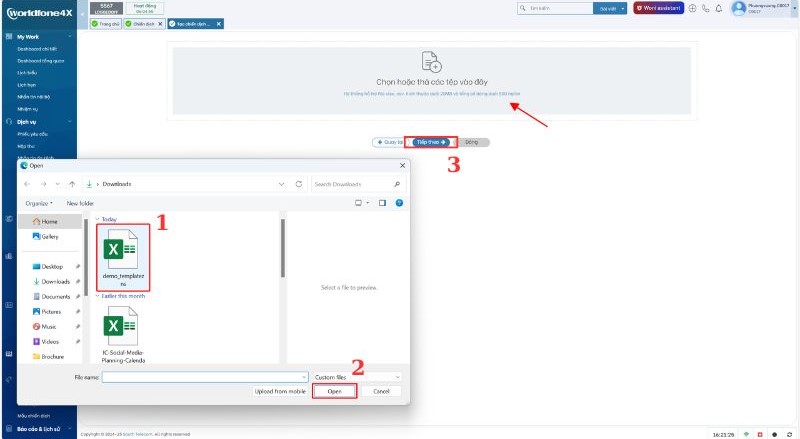Click the file upload document icon
The width and height of the screenshot is (800, 439).
click(x=430, y=61)
